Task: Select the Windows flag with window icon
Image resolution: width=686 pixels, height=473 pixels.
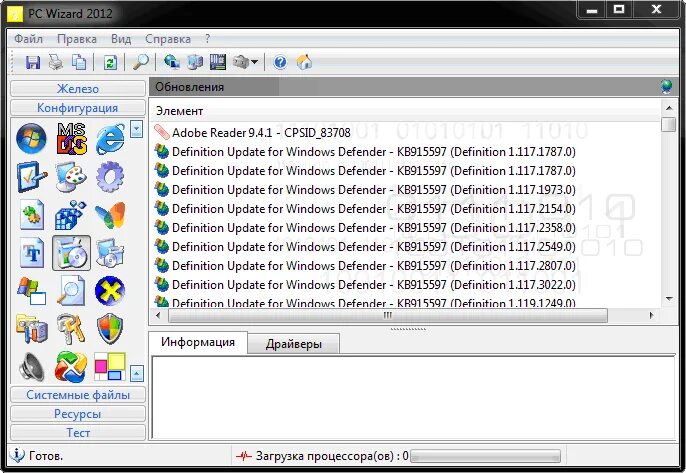Action: 31,291
